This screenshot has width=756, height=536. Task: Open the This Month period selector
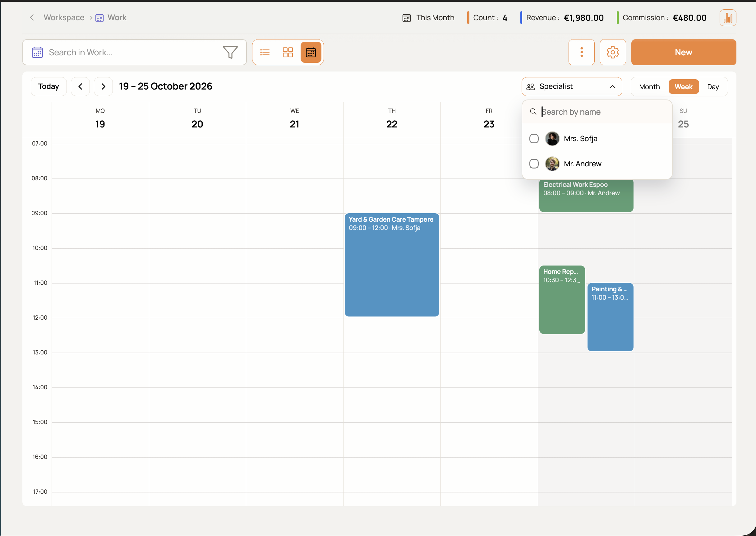[x=428, y=17]
